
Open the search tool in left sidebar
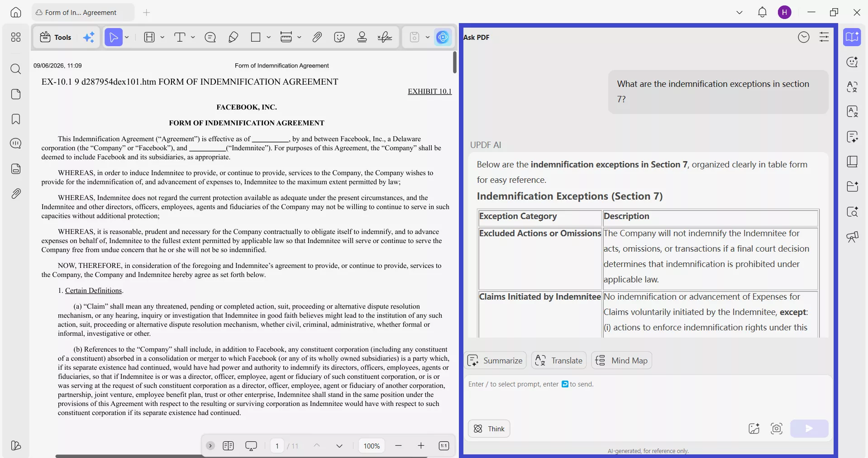point(16,69)
